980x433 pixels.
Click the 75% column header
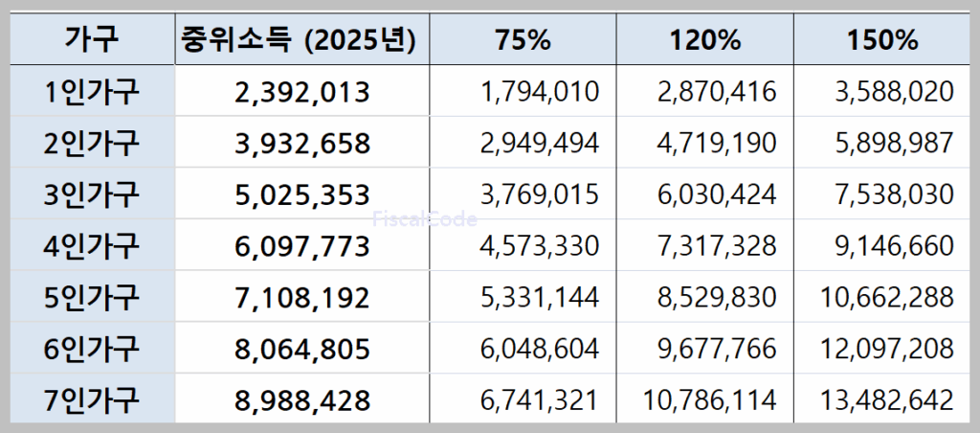pyautogui.click(x=523, y=40)
